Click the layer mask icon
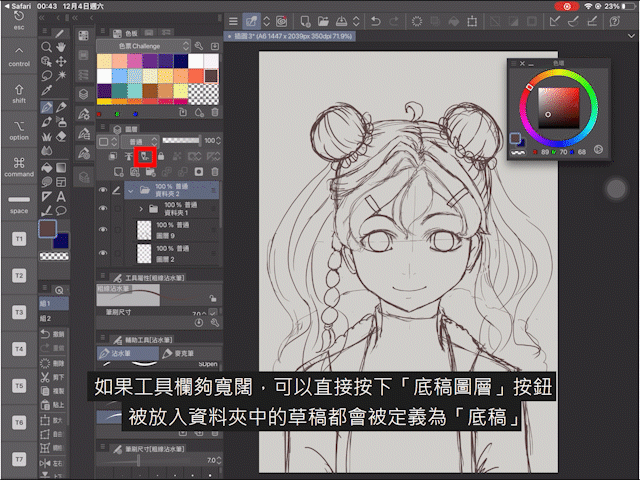Viewport: 640px width, 480px height. coord(199,172)
